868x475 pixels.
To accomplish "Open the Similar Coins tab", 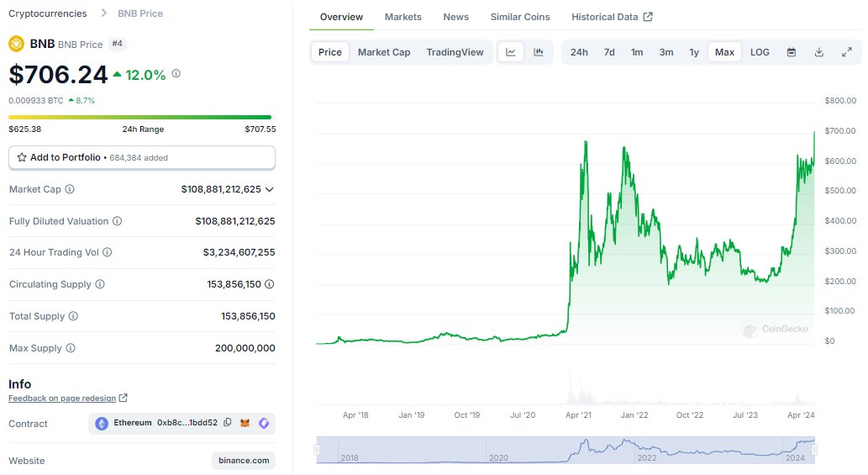I will 520,17.
